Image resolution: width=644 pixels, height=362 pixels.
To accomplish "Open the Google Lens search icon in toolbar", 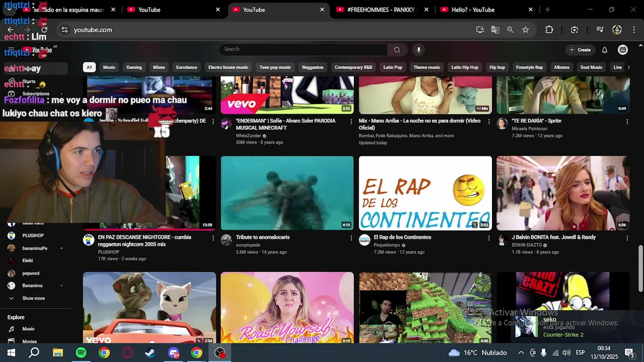I will [x=575, y=30].
